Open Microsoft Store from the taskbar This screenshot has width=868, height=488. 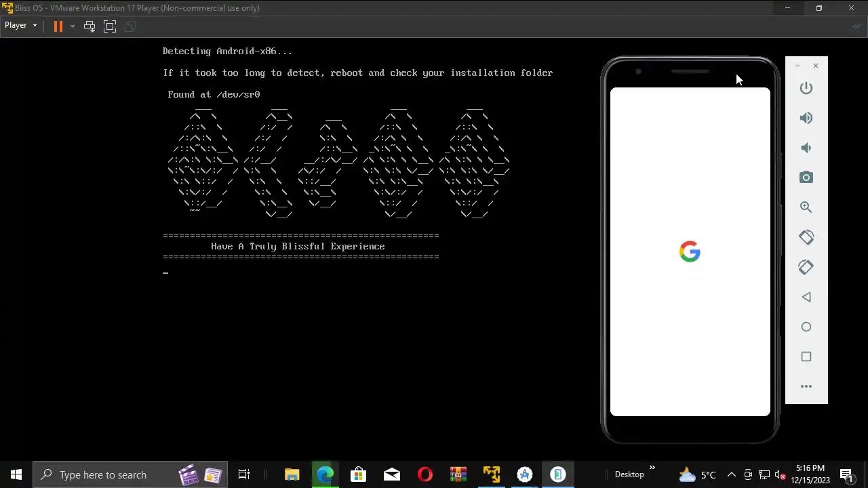358,474
